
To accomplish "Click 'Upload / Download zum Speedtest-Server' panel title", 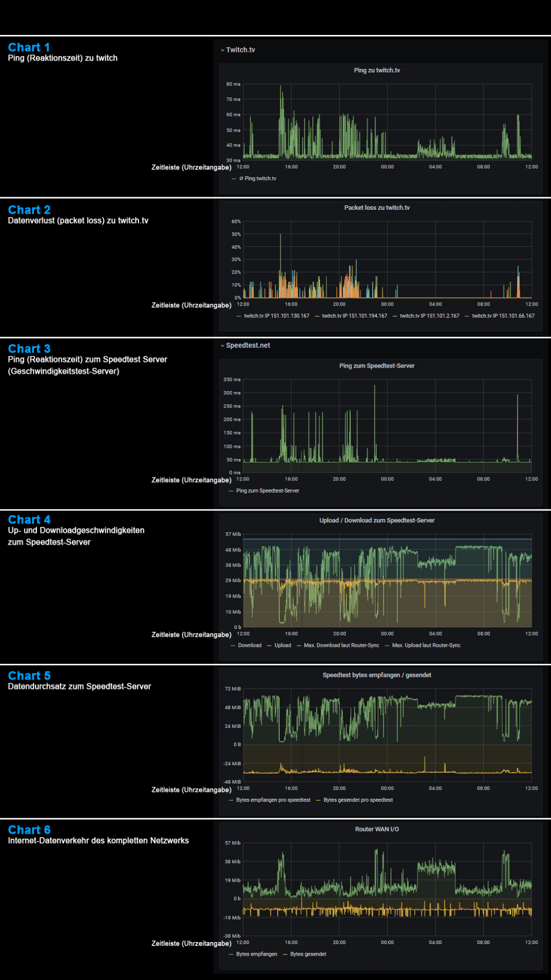I will click(377, 520).
